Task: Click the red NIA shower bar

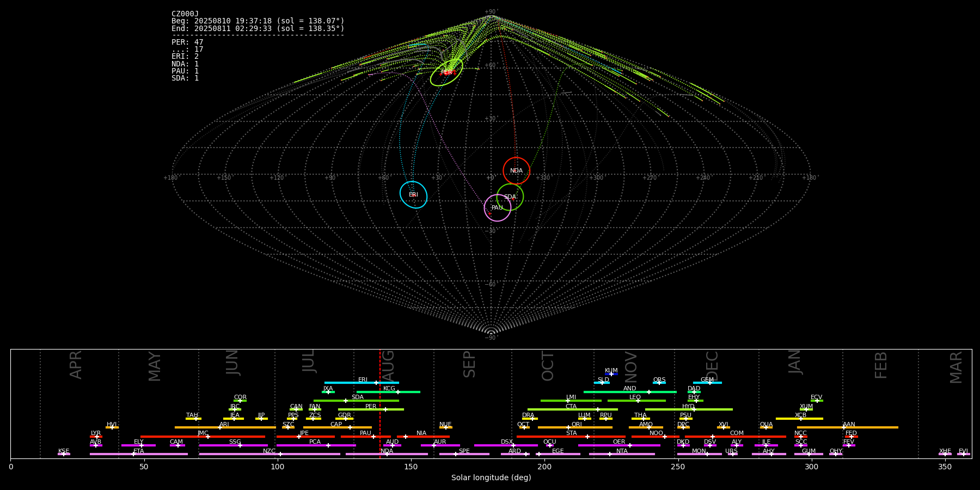Action: [x=423, y=436]
